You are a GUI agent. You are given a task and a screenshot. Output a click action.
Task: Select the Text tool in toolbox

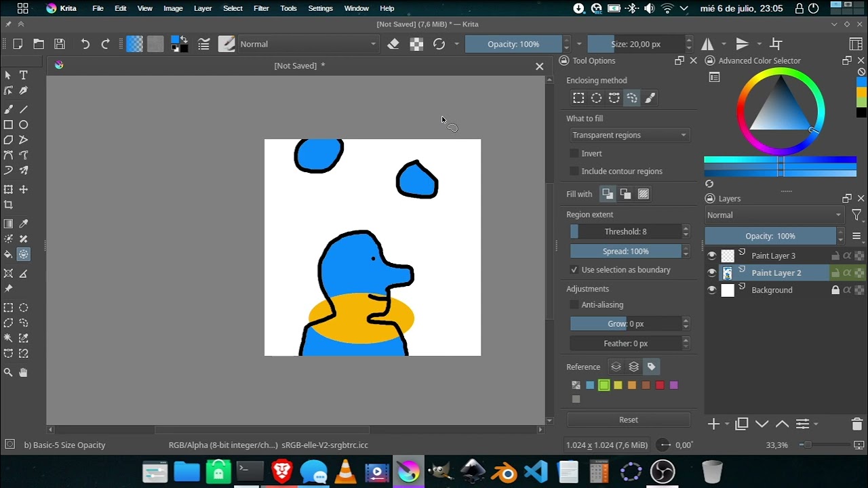click(24, 75)
